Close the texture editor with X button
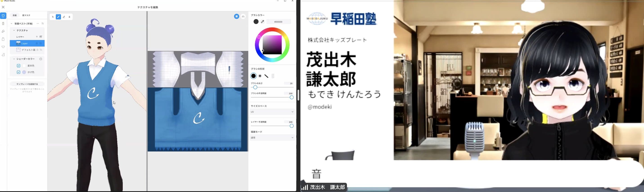644x192 pixels. coord(3,7)
